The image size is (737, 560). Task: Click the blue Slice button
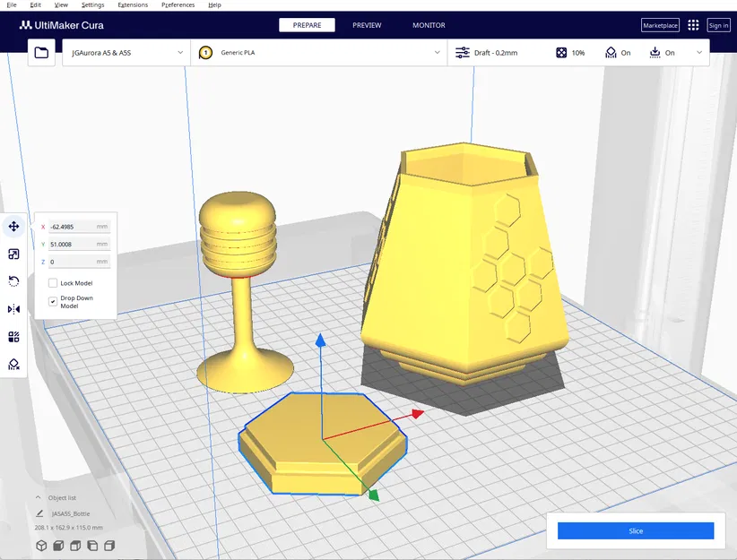[x=636, y=530]
